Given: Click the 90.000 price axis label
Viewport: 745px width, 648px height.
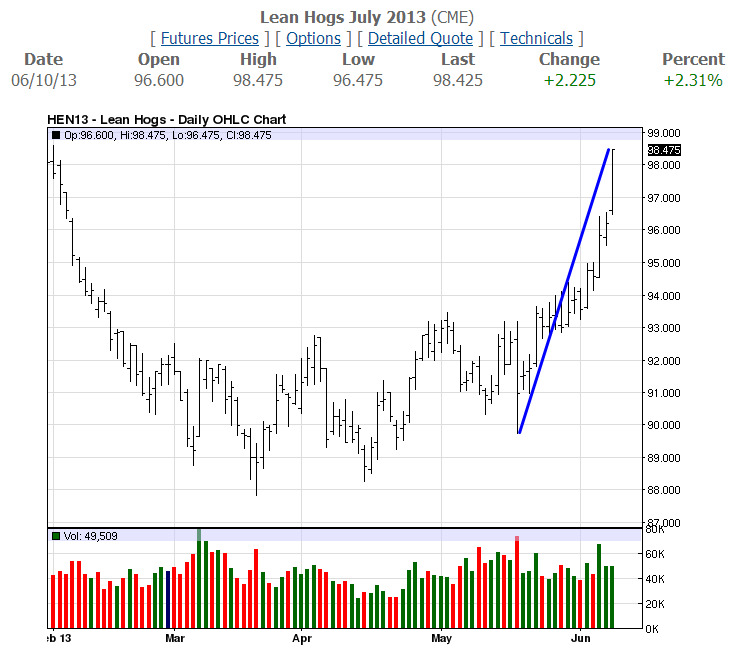Looking at the screenshot, I should (664, 425).
